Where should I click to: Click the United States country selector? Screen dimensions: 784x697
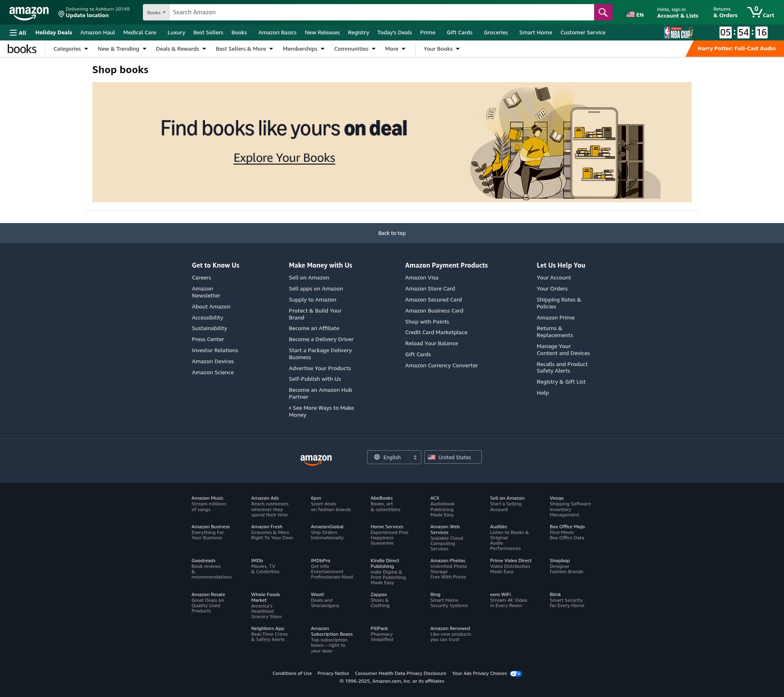(453, 457)
